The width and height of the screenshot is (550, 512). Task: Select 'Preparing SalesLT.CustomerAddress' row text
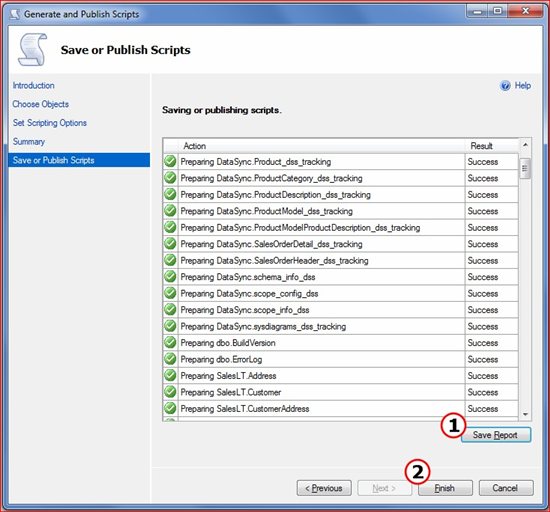coord(245,409)
